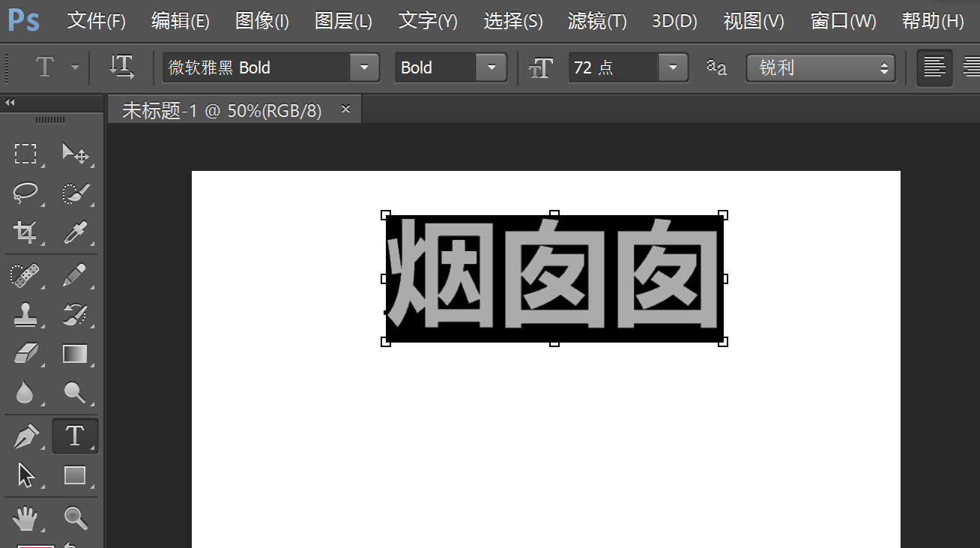Select the Blur tool
980x548 pixels.
[25, 392]
